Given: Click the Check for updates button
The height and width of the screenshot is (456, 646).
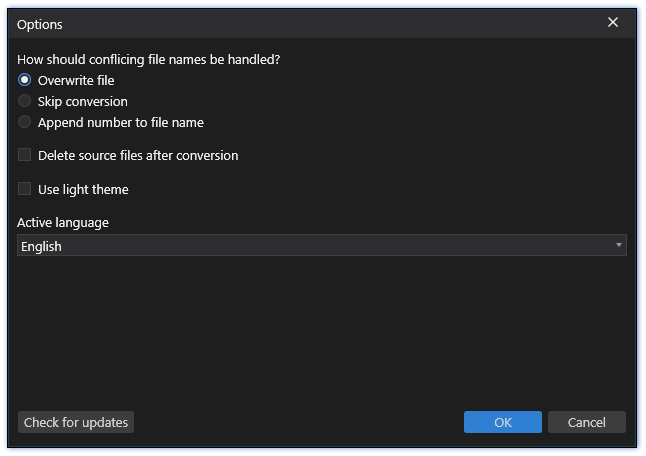Looking at the screenshot, I should pos(76,422).
